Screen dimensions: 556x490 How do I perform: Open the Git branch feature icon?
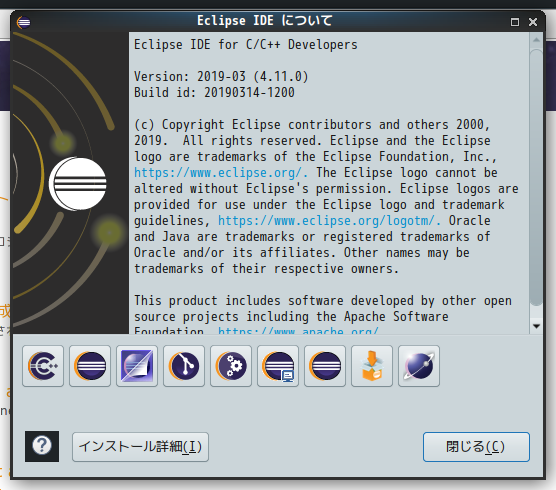tap(184, 366)
